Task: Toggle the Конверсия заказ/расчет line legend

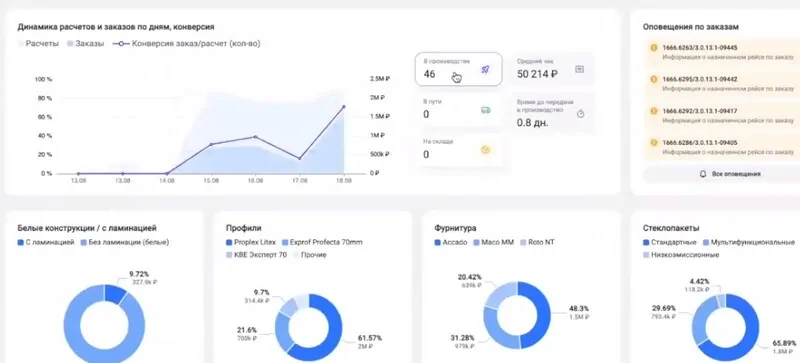Action: 187,44
